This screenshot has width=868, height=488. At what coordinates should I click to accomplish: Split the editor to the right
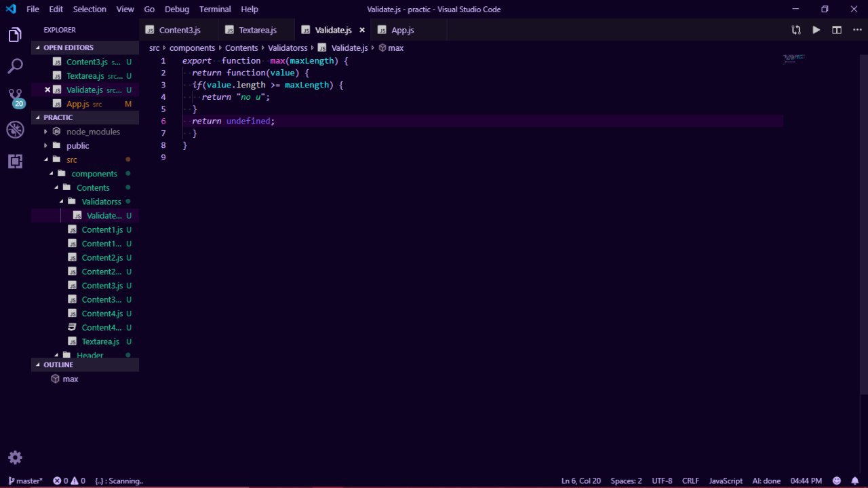click(x=837, y=30)
